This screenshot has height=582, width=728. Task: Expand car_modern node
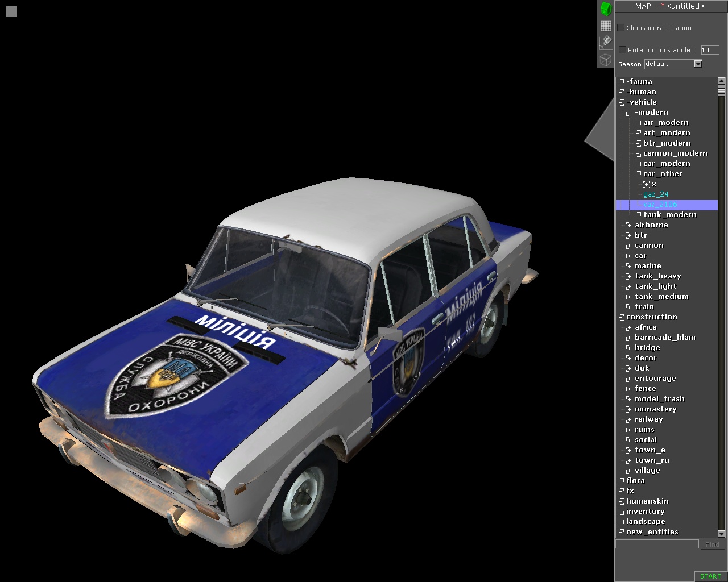tap(638, 164)
